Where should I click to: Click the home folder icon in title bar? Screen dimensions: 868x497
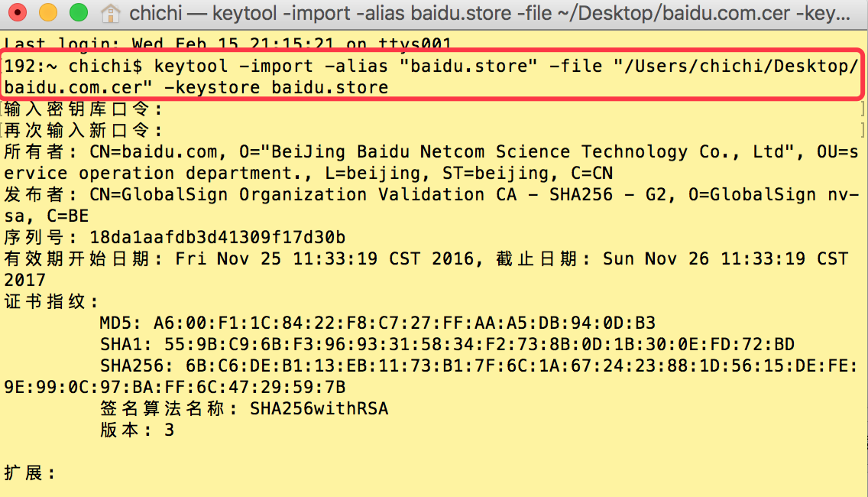click(x=111, y=13)
